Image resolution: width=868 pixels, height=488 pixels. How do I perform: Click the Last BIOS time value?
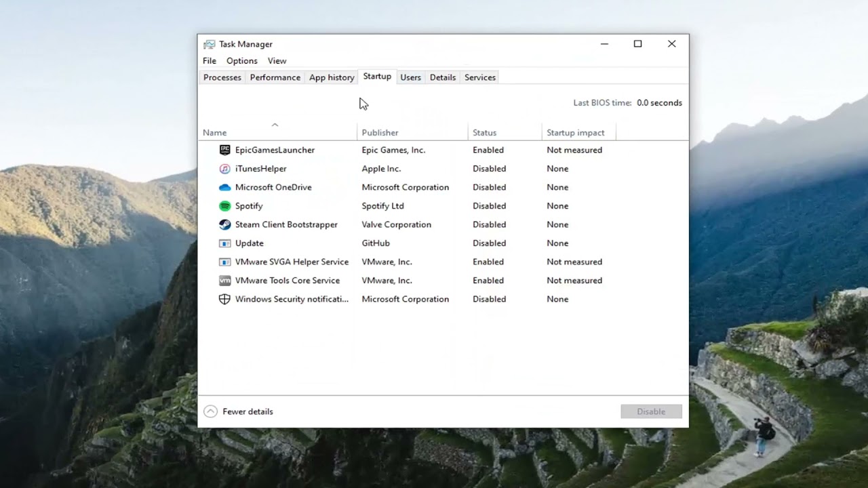click(x=659, y=103)
